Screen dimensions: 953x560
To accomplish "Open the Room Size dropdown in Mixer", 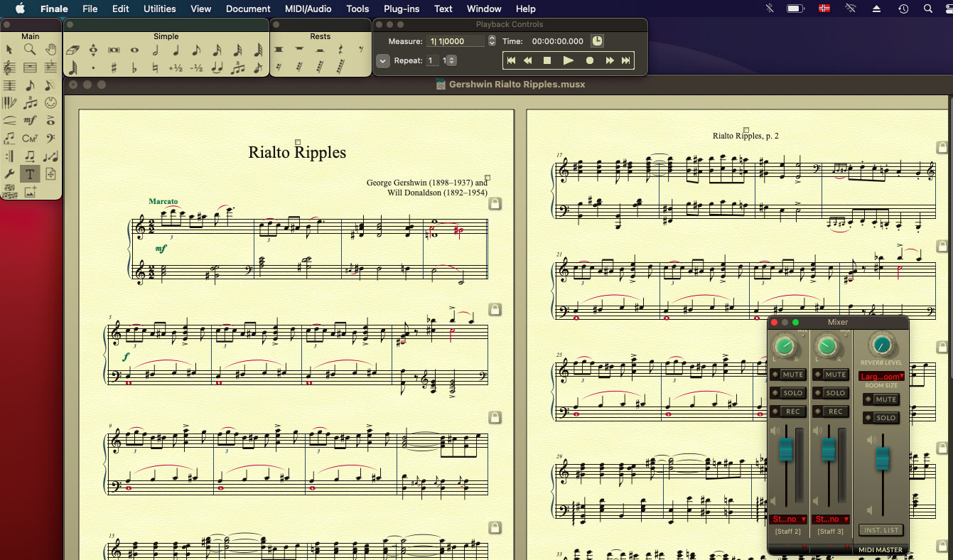I will click(881, 376).
